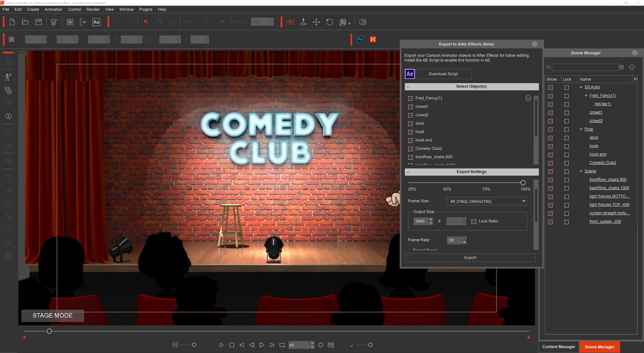Toggle the timeline panel icon
Screen dimensions: 644x353
pos(363,22)
